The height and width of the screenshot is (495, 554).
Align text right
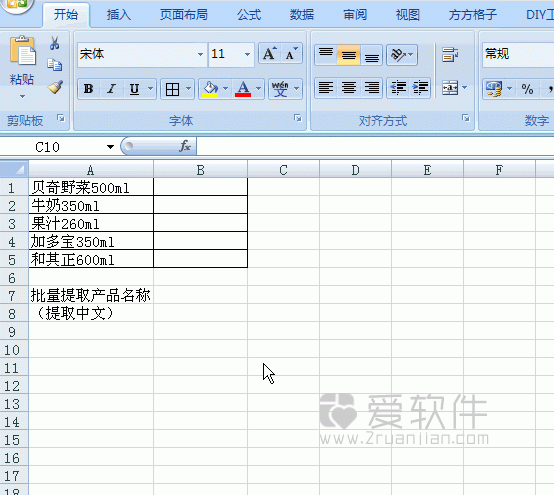[371, 88]
